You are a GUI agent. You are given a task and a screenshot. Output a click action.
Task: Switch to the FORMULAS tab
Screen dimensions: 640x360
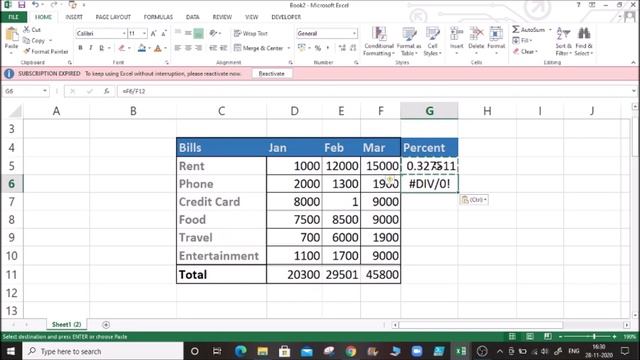(x=158, y=17)
